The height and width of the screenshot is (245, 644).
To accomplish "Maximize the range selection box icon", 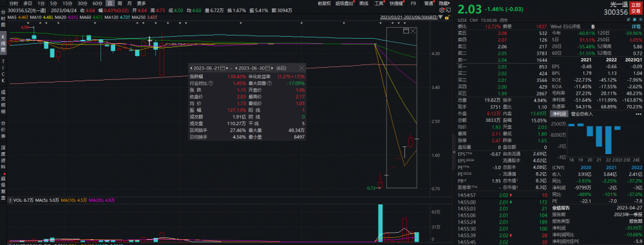I will 406,31.
